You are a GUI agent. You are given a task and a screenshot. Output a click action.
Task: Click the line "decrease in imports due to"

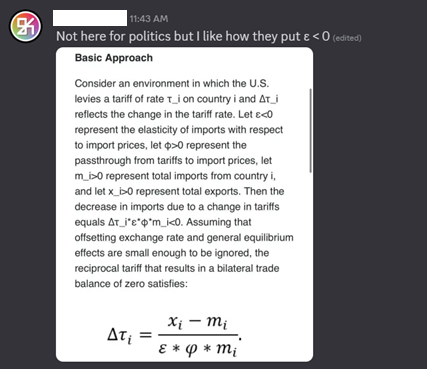[177, 207]
